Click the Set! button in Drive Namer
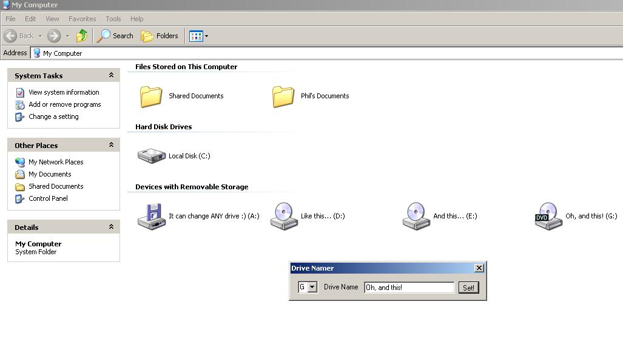 pyautogui.click(x=469, y=288)
